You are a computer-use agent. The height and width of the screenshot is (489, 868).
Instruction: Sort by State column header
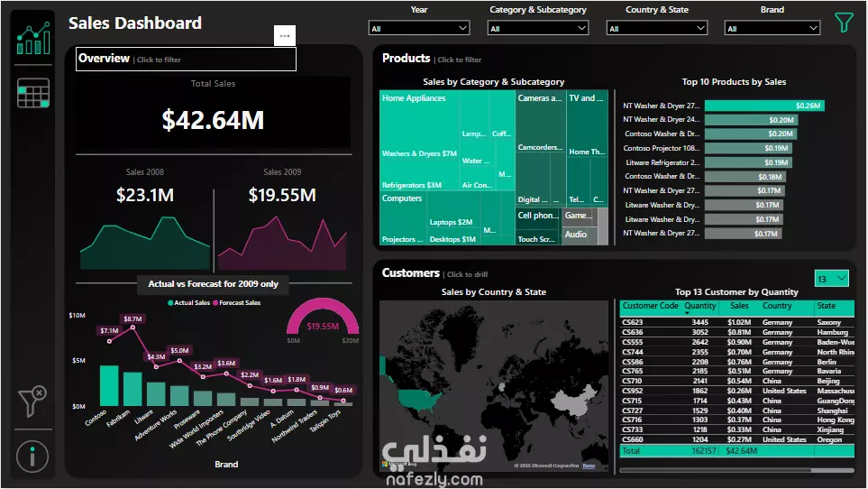[x=826, y=306]
